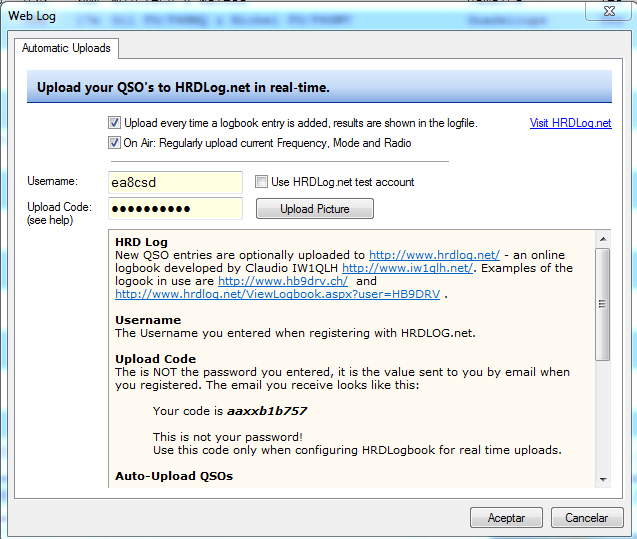Click the Auto-Upload QSOs heading
The height and width of the screenshot is (539, 637).
coord(174,476)
